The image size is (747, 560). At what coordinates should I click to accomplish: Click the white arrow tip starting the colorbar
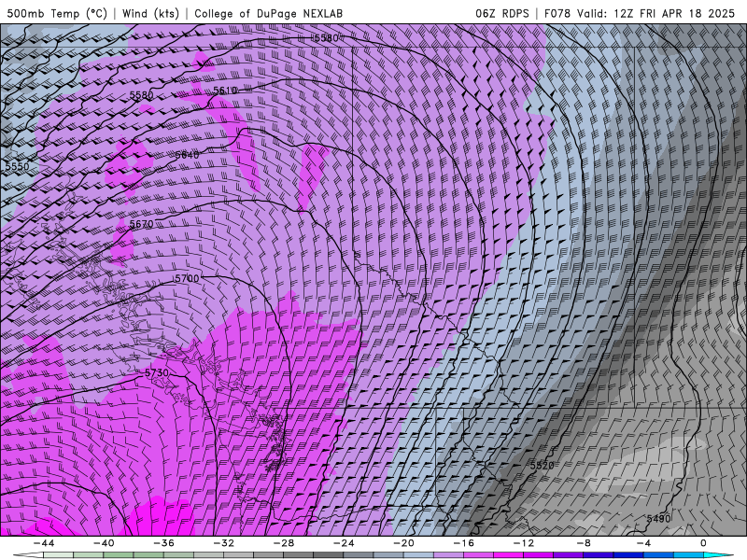pos(28,555)
